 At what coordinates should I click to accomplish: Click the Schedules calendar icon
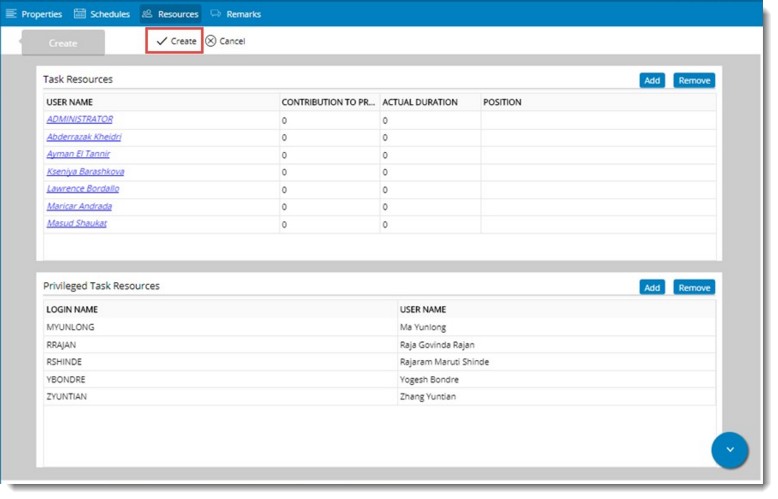pyautogui.click(x=79, y=14)
